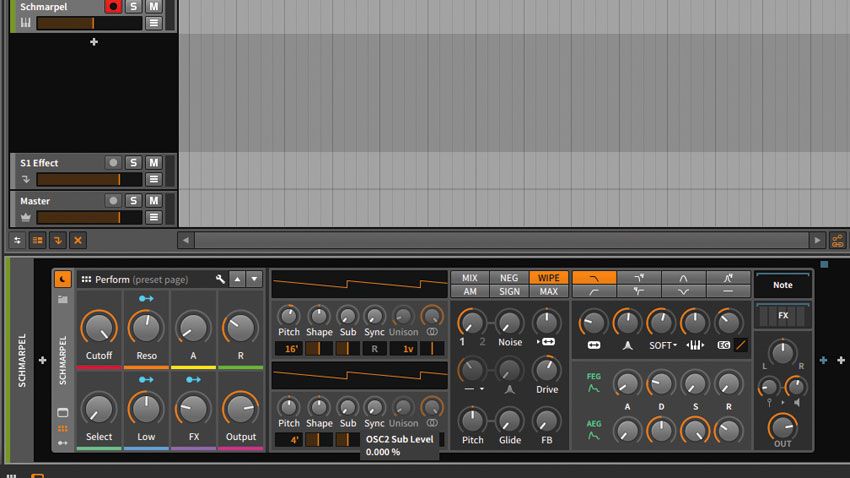The height and width of the screenshot is (478, 850).
Task: Click the add track plus icon
Action: pyautogui.click(x=94, y=42)
